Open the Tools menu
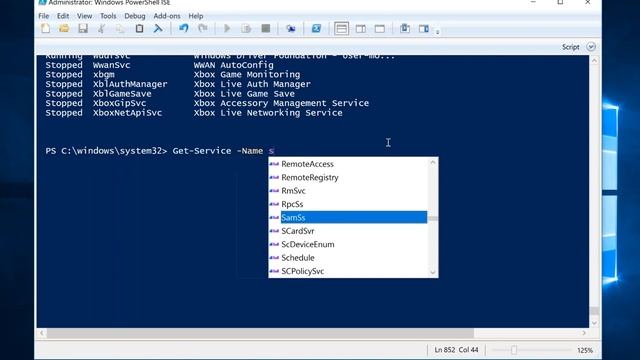Image resolution: width=640 pixels, height=360 pixels. 108,16
